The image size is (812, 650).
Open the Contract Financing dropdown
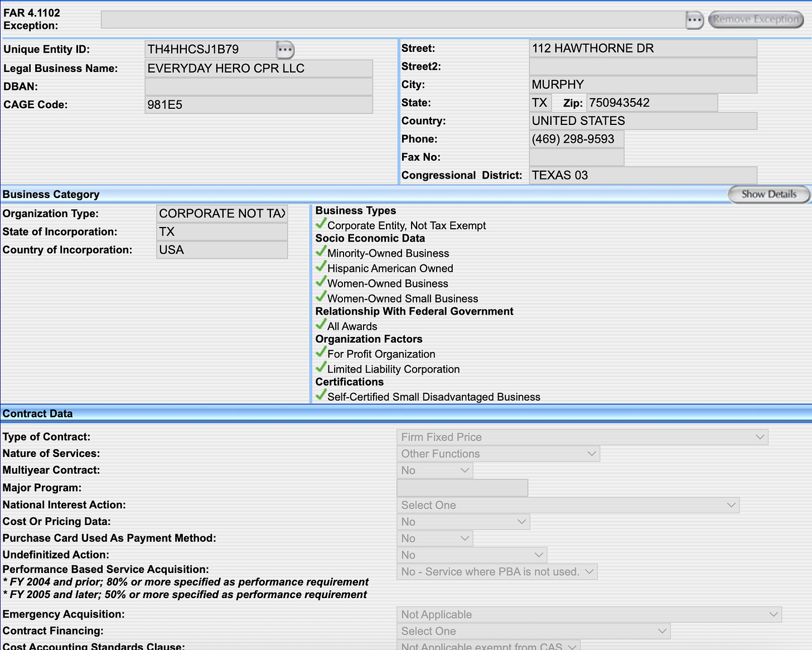[x=534, y=631]
